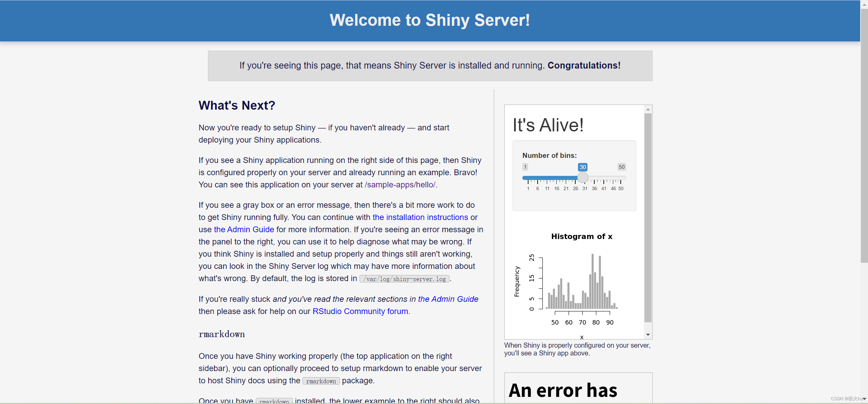Click the sample app's scrollbar up arrow
The width and height of the screenshot is (868, 404).
(x=648, y=109)
